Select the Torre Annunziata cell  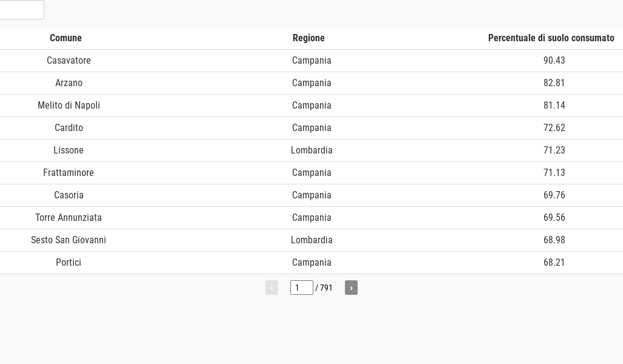pos(69,218)
